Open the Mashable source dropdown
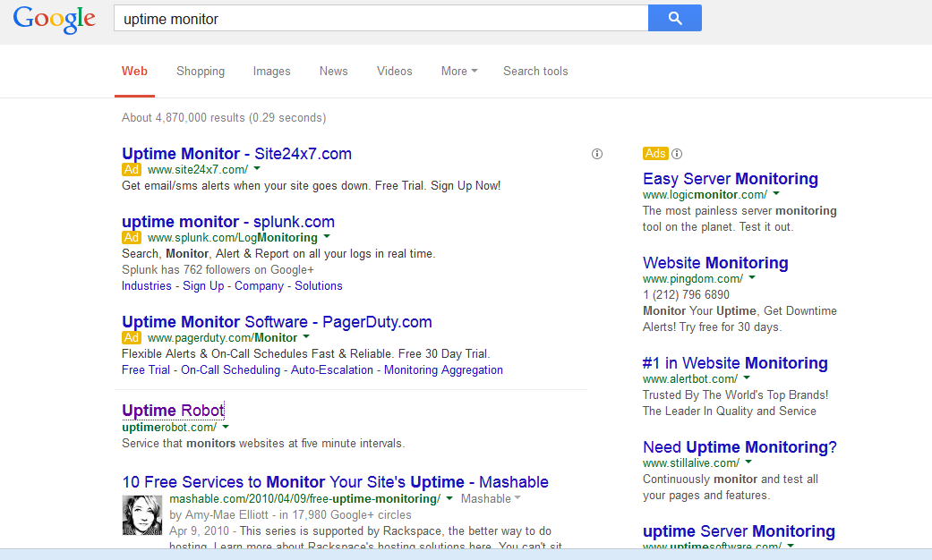Viewport: 932px width, 560px height. pyautogui.click(x=491, y=499)
